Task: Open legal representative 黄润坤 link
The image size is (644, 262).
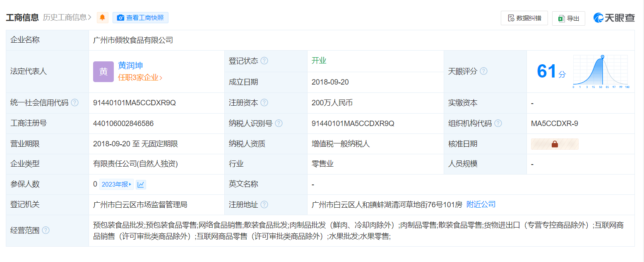Action: point(130,65)
